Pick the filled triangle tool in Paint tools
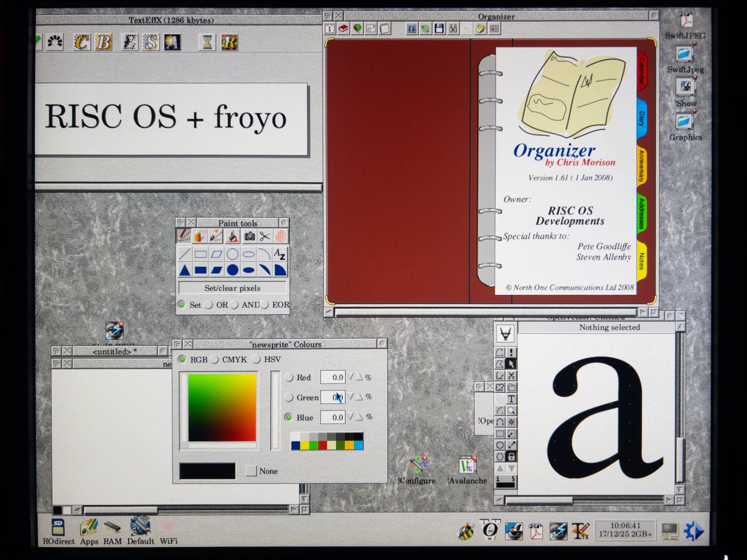 pyautogui.click(x=184, y=269)
